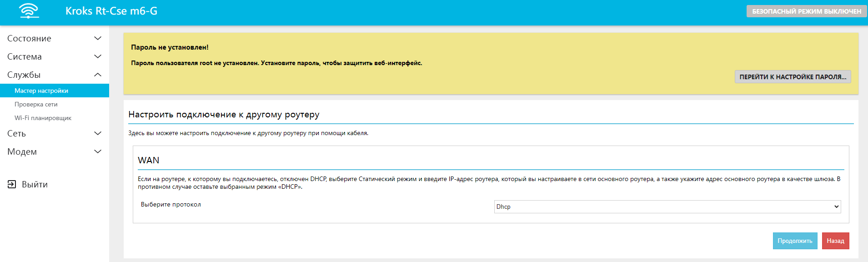This screenshot has height=262, width=868.
Task: Expand the Сеть menu chevron
Action: click(97, 134)
